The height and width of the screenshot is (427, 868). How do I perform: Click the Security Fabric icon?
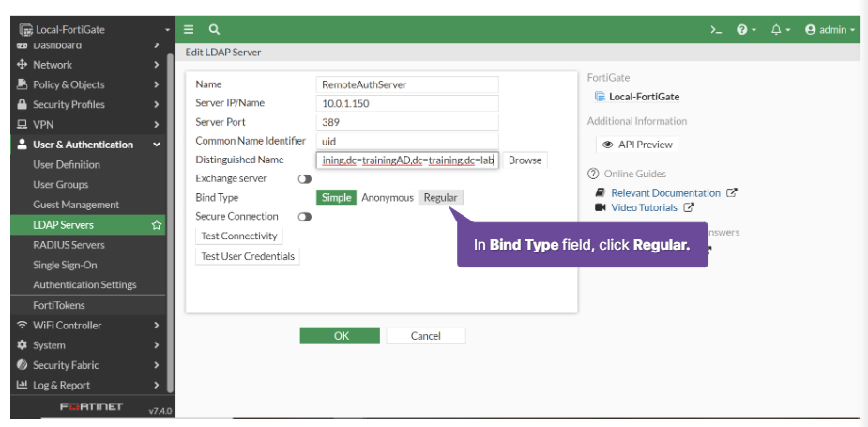23,364
